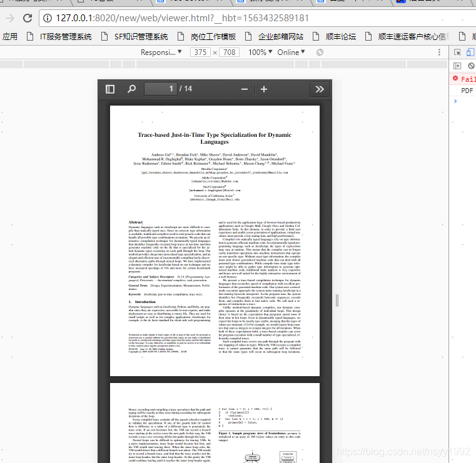Reload the page in the browser
Viewport: 476px width, 463px height.
pyautogui.click(x=28, y=18)
